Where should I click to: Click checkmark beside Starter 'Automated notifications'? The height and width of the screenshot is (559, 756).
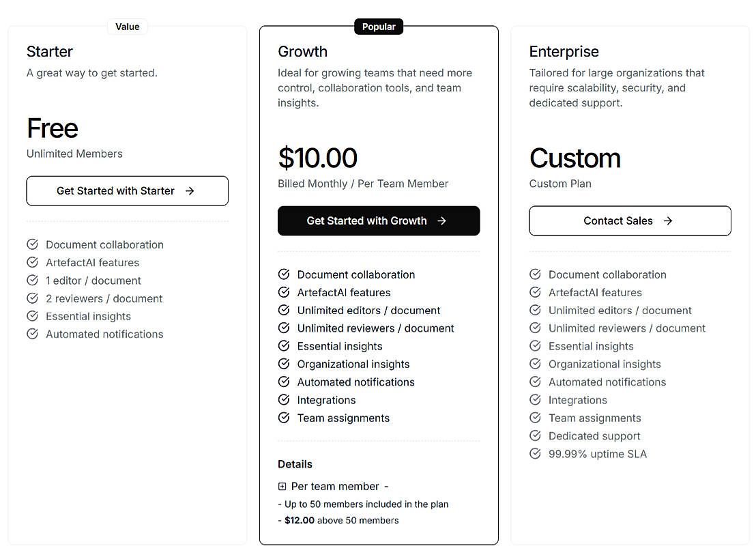(x=32, y=334)
